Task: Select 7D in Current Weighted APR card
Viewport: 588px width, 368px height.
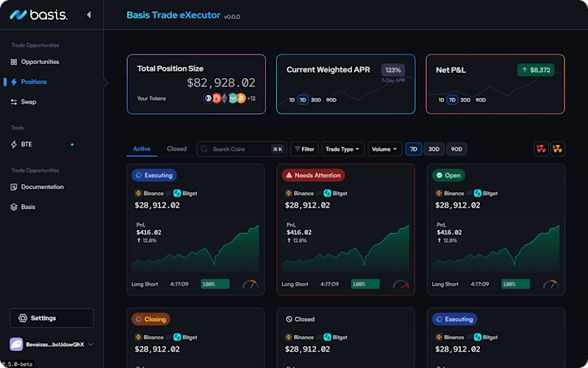Action: (303, 100)
